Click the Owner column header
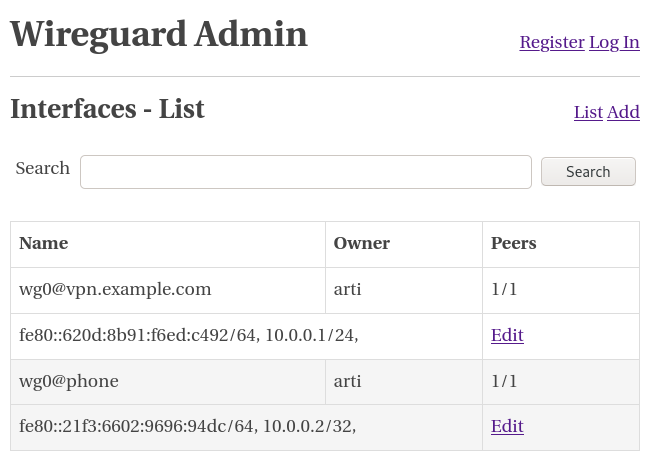The height and width of the screenshot is (459, 649). pos(361,243)
